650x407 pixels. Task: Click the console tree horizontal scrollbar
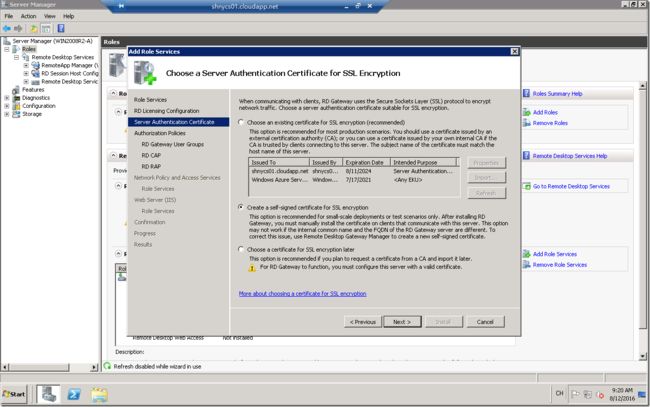(x=50, y=367)
